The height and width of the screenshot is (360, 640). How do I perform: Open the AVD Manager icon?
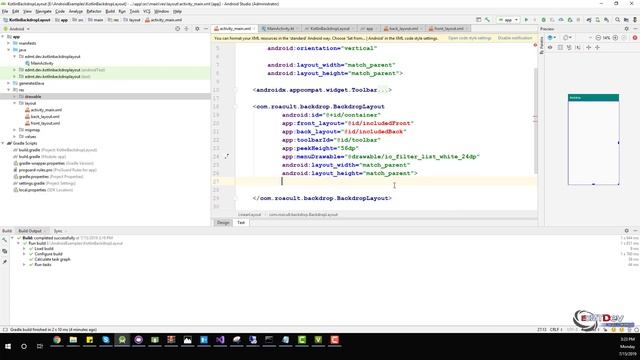[x=598, y=20]
